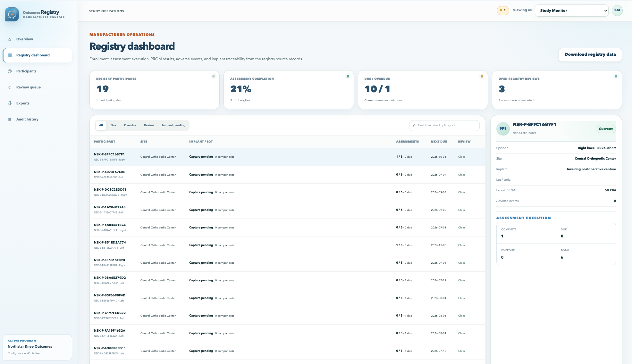
Task: Click the Total assessments tile
Action: pos(586,254)
